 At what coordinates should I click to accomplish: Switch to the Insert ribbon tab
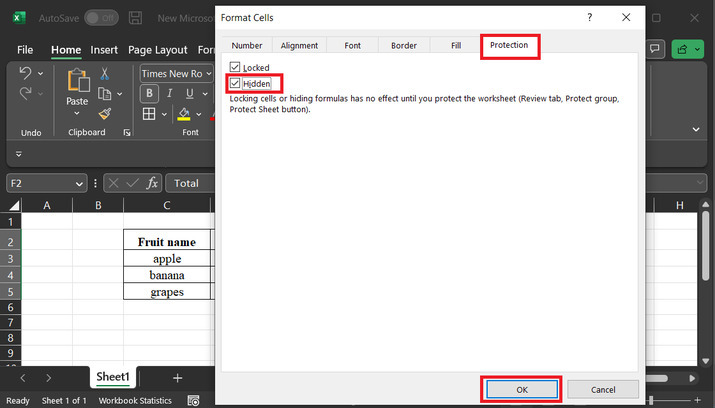click(104, 50)
